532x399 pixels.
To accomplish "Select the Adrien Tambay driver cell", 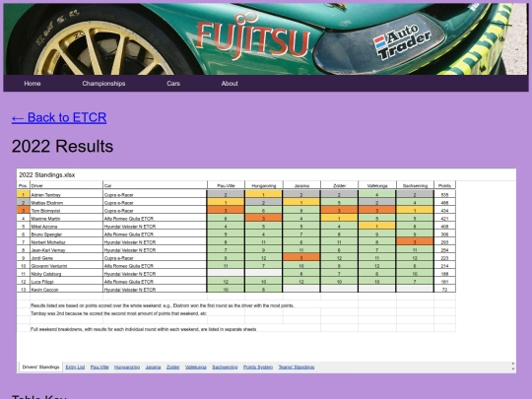I will click(x=67, y=195).
